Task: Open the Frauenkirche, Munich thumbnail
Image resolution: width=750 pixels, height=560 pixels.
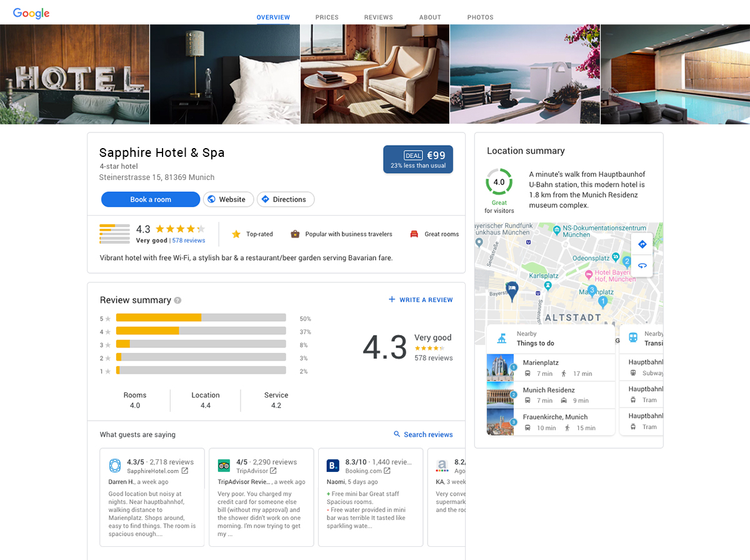Action: coord(500,422)
